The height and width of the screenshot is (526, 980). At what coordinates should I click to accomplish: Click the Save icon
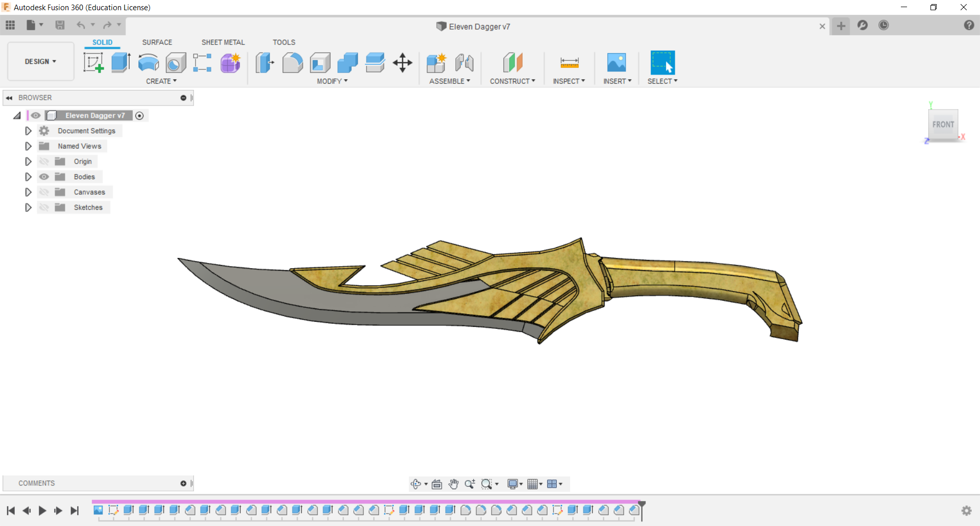(x=60, y=25)
